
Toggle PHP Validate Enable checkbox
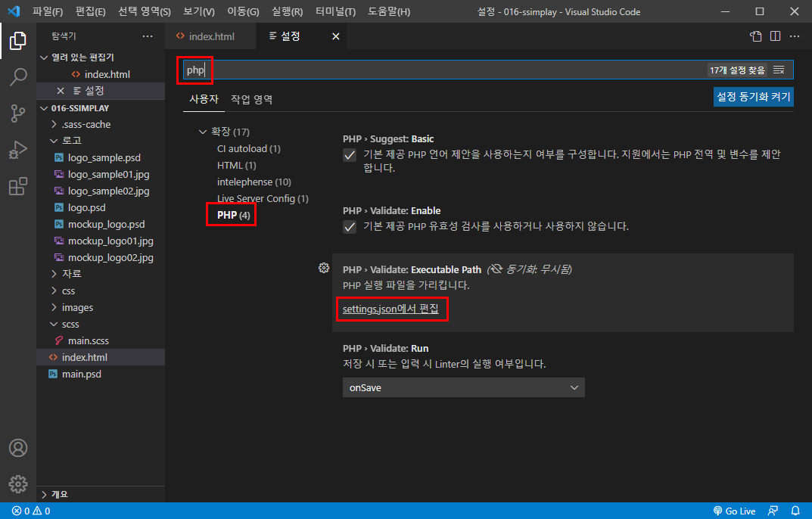350,227
